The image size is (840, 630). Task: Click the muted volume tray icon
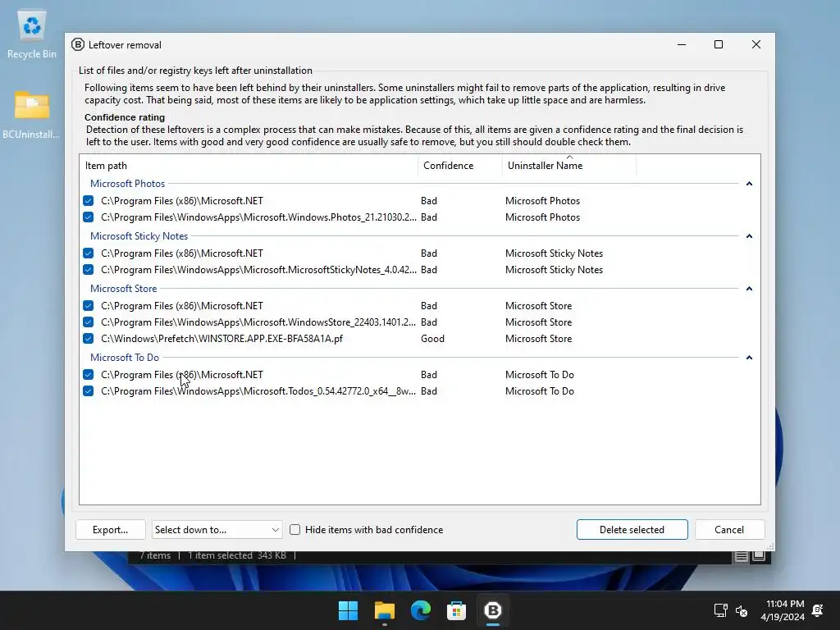click(742, 610)
